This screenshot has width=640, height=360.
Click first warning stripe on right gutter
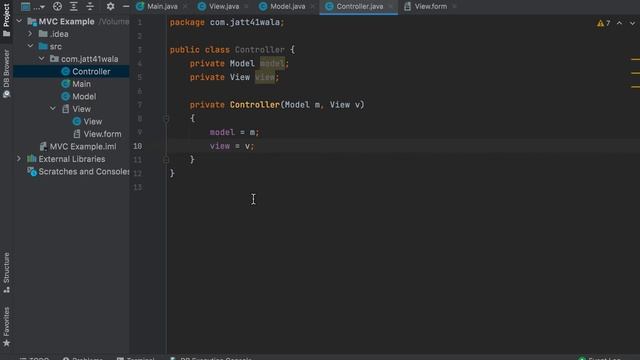pos(635,60)
